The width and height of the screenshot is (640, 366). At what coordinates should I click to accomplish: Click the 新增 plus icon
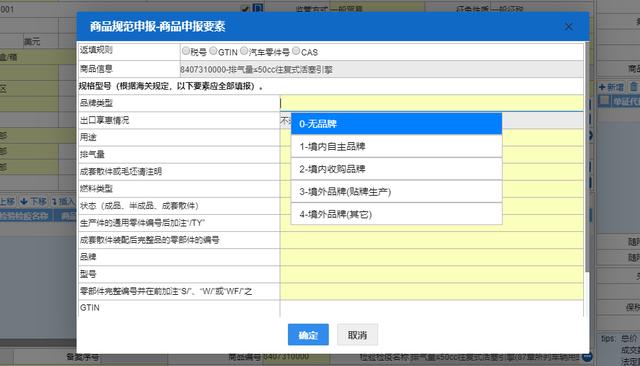coord(602,87)
